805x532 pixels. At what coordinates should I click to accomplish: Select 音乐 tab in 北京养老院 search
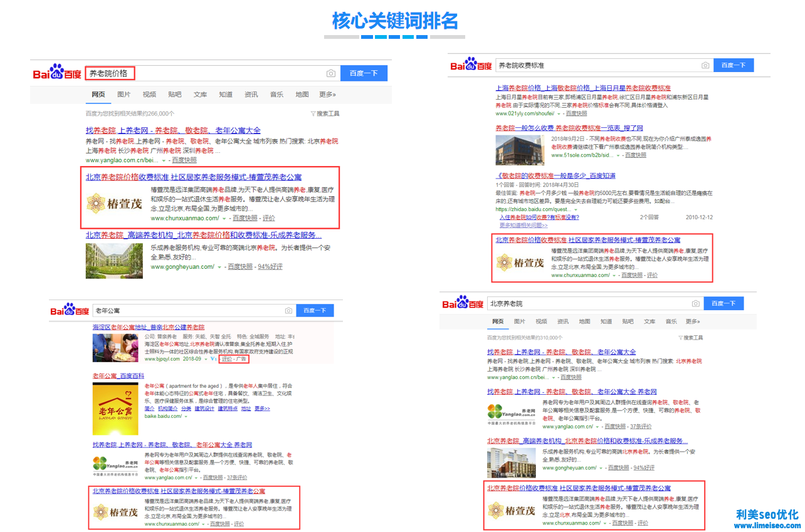pos(671,321)
